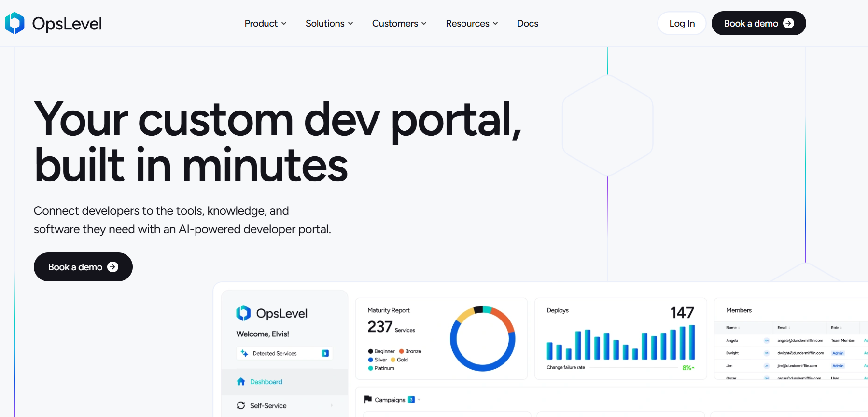Viewport: 868px width, 417px height.
Task: Click the Log In button
Action: click(x=682, y=23)
